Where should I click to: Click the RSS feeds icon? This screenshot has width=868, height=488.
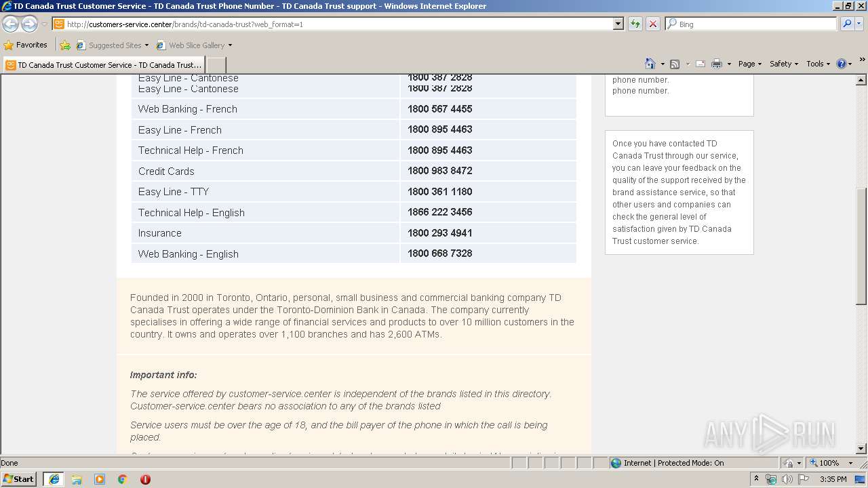(675, 64)
